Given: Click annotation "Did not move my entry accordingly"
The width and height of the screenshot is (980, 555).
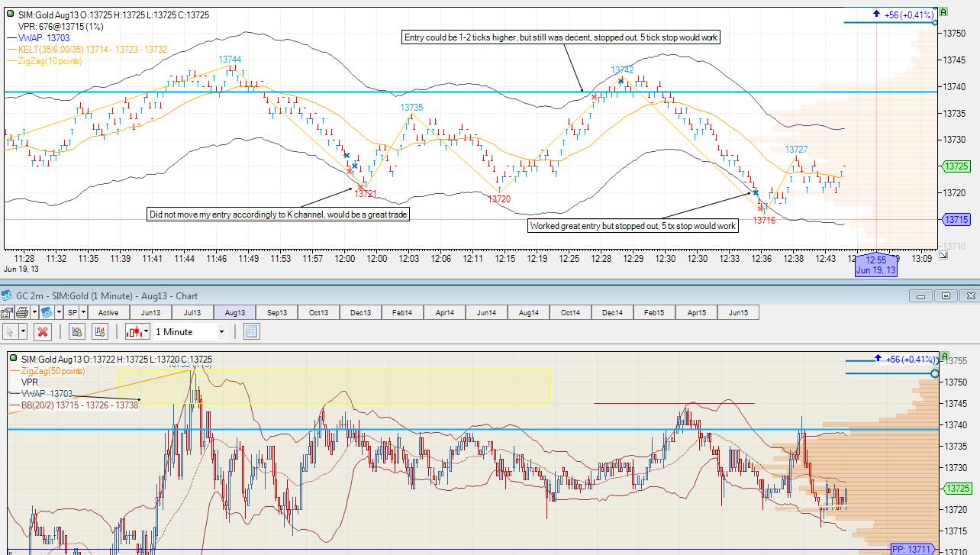Looking at the screenshot, I should click(279, 215).
